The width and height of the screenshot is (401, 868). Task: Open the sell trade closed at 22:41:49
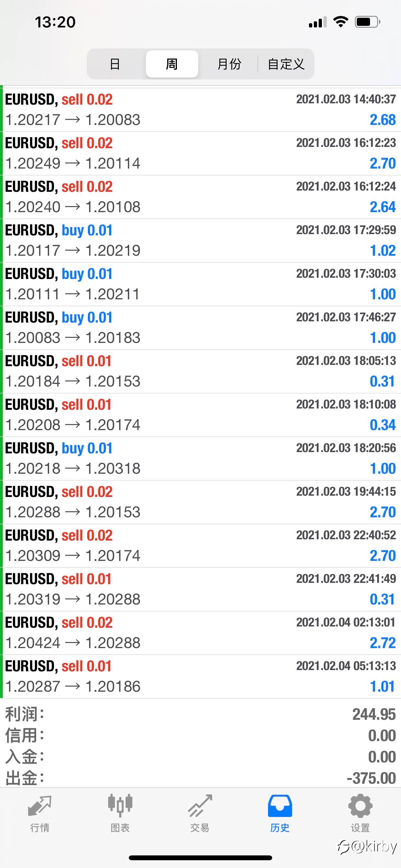(x=200, y=589)
